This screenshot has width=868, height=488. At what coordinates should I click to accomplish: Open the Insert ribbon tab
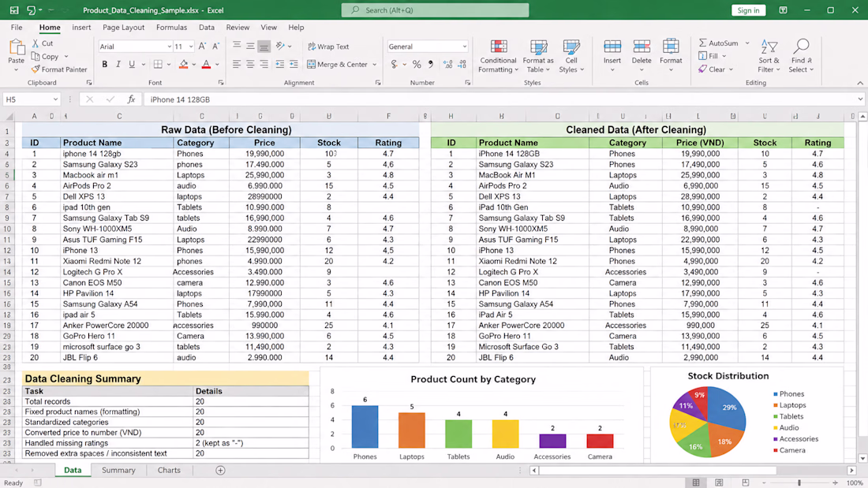(81, 27)
